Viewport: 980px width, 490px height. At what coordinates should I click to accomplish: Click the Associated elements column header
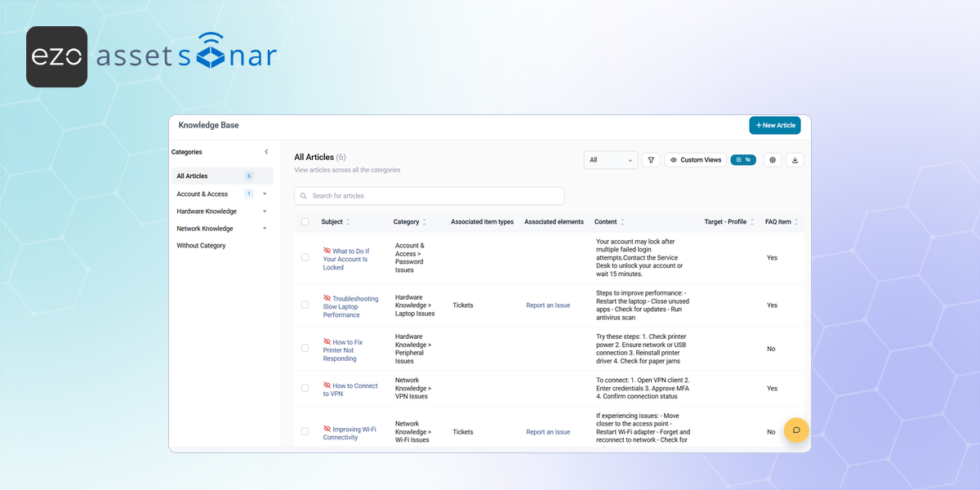[x=554, y=222]
